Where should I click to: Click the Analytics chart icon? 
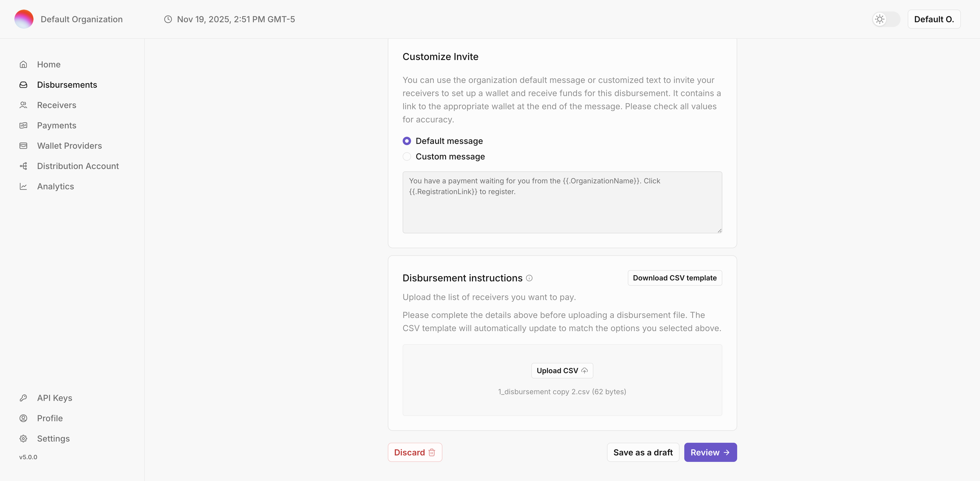pos(23,186)
